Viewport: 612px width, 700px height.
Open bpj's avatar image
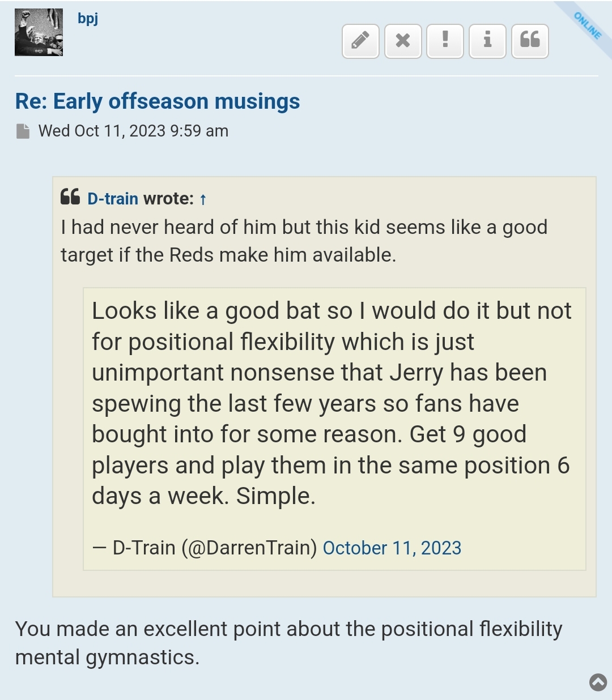pos(39,32)
